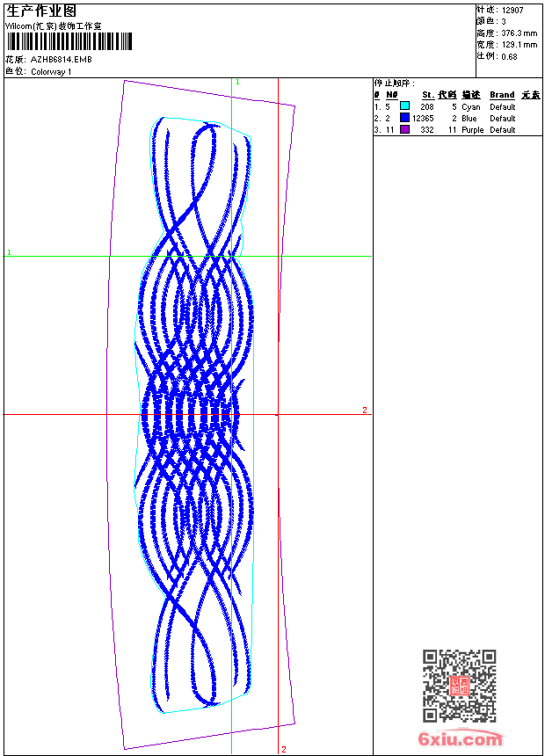Click the file name "AZHB6814.EMB"
Viewport: 545px width, 756px height.
point(61,60)
